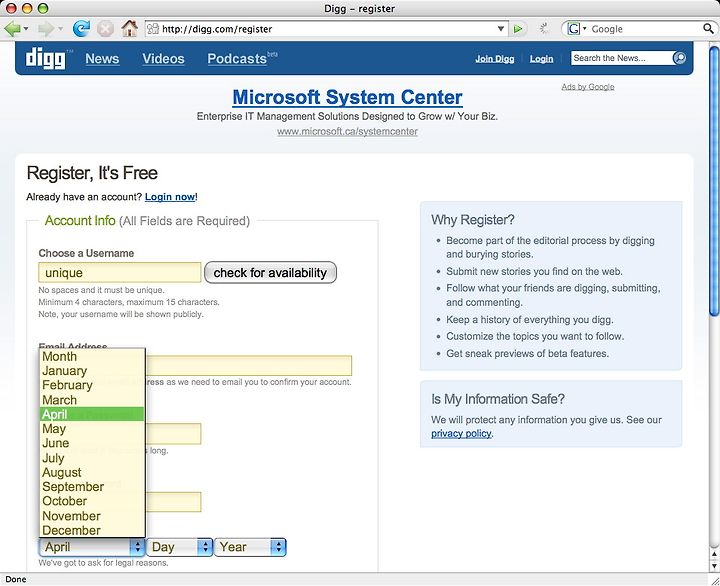Select November from month list
Image resolution: width=720 pixels, height=586 pixels.
(92, 516)
